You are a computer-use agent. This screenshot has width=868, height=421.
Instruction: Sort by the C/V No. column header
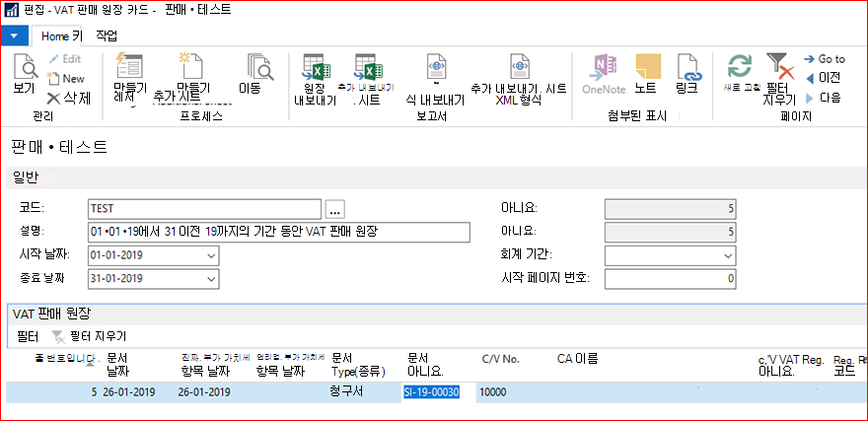(501, 359)
